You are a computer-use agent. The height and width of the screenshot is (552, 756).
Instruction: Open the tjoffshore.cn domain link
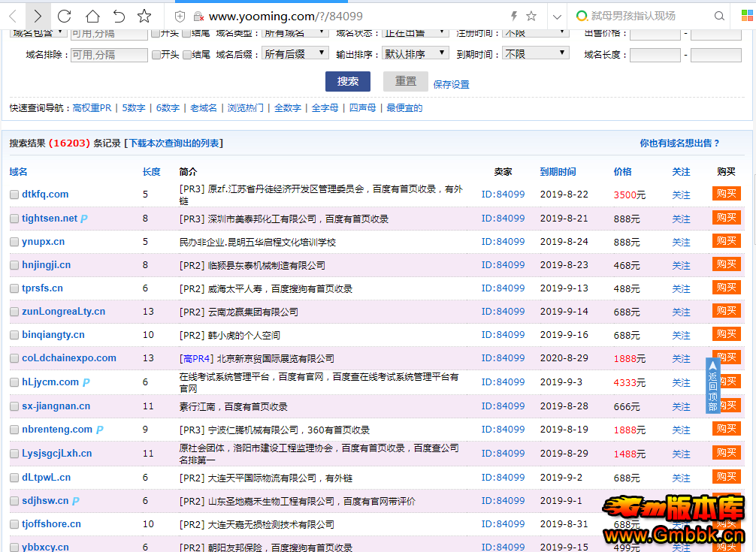coord(51,524)
